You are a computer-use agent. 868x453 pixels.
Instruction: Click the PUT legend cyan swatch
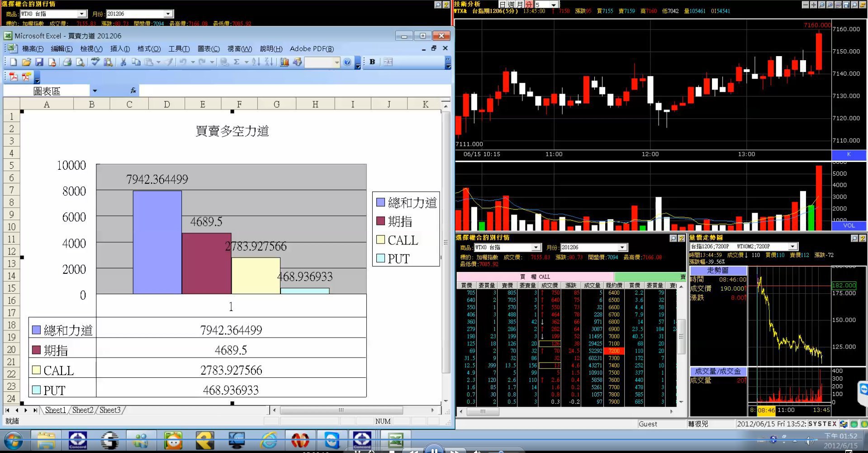[380, 258]
